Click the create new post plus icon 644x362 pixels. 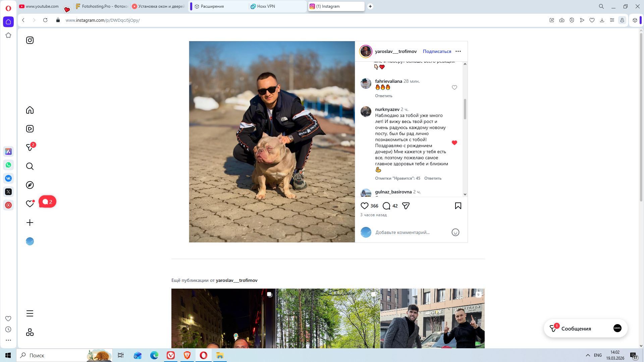pyautogui.click(x=30, y=223)
